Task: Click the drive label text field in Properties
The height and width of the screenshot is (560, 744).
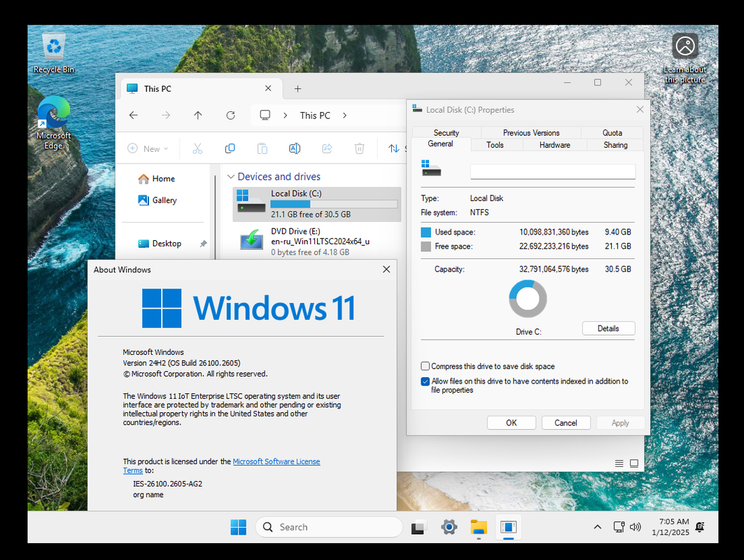Action: (x=553, y=171)
